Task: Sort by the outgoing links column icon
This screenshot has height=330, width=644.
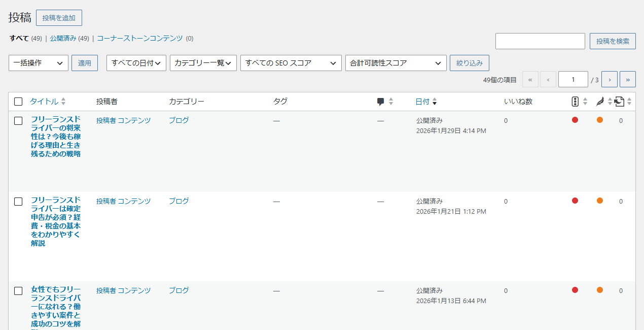Action: coord(619,102)
